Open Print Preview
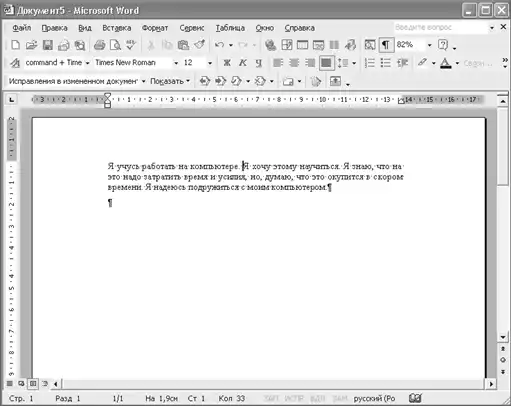 tap(115, 45)
